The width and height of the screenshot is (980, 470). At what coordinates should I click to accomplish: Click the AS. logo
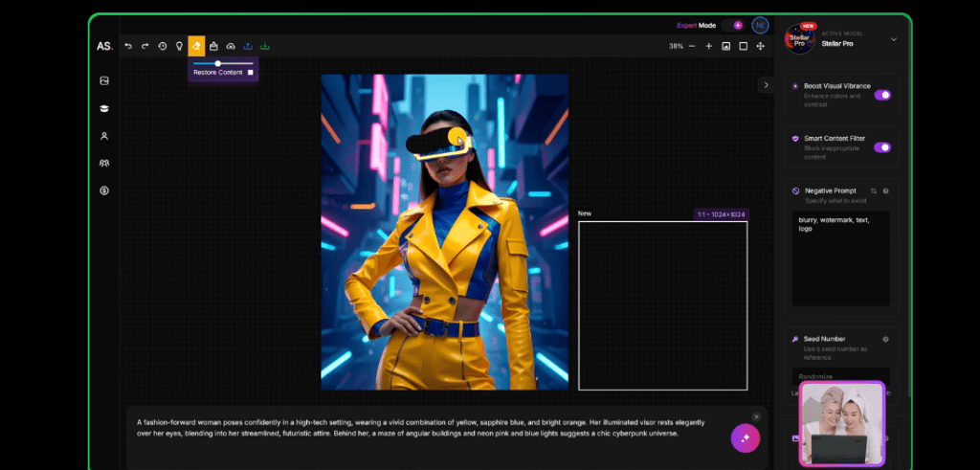pos(104,46)
